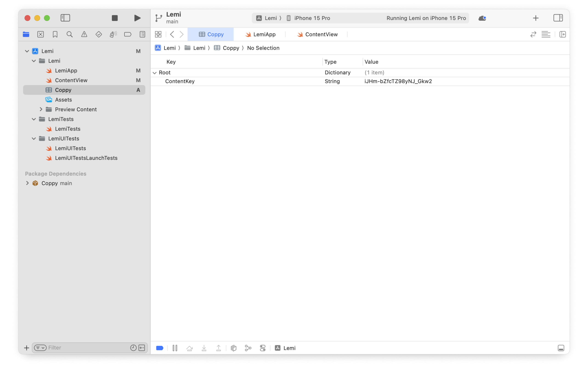Open the Source Control navigator
588x373 pixels.
tap(40, 34)
